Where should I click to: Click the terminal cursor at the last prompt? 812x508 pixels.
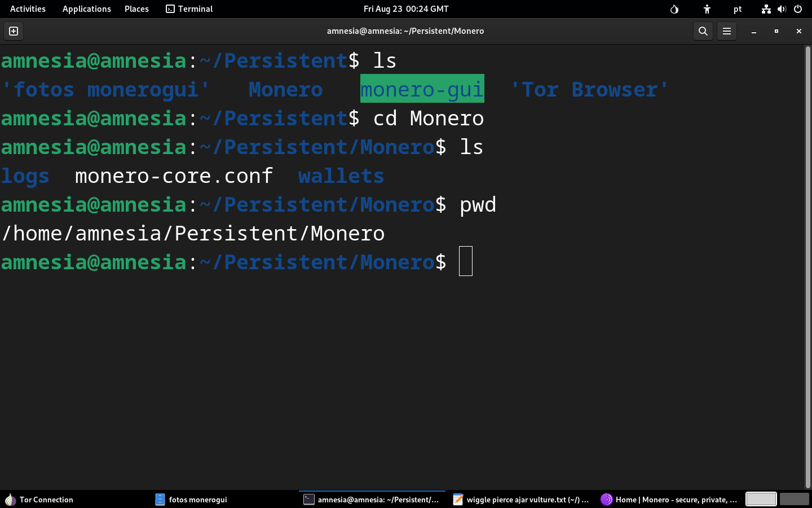coord(466,261)
